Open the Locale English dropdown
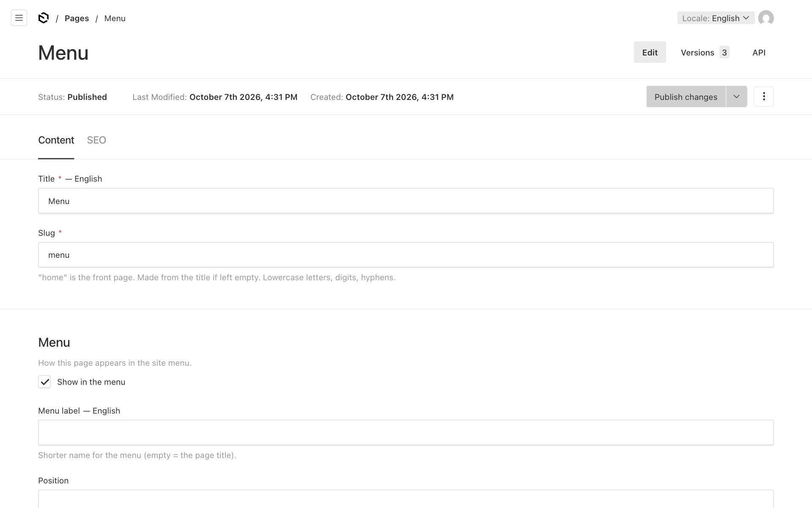The height and width of the screenshot is (508, 812). pyautogui.click(x=716, y=18)
